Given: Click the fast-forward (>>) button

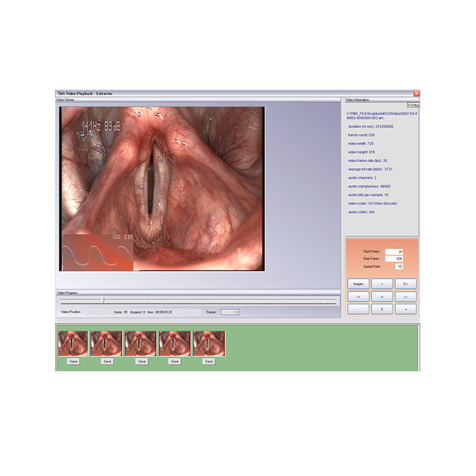Looking at the screenshot, I should point(405,297).
